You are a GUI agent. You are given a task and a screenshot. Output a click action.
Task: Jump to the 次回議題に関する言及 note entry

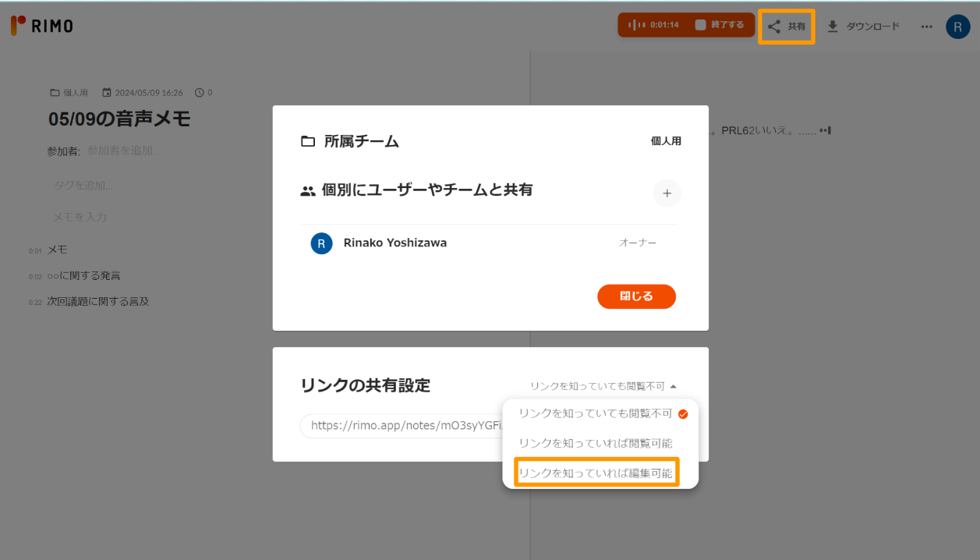pyautogui.click(x=97, y=301)
